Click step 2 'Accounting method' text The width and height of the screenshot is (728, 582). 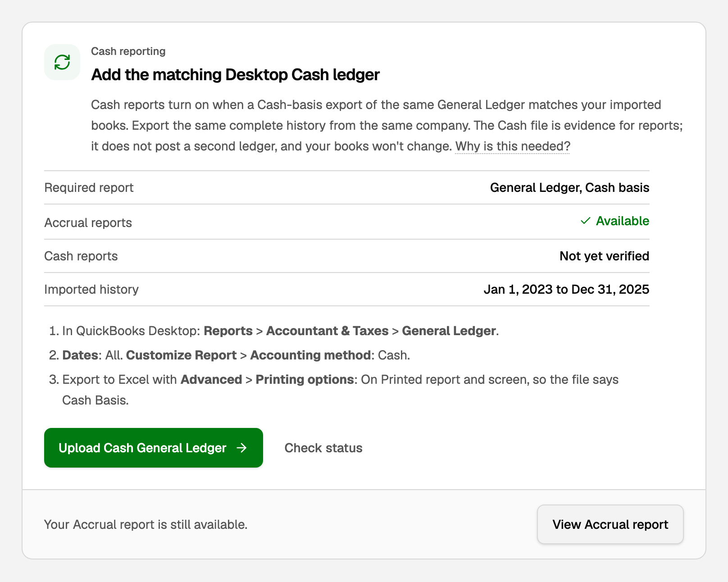pos(310,355)
